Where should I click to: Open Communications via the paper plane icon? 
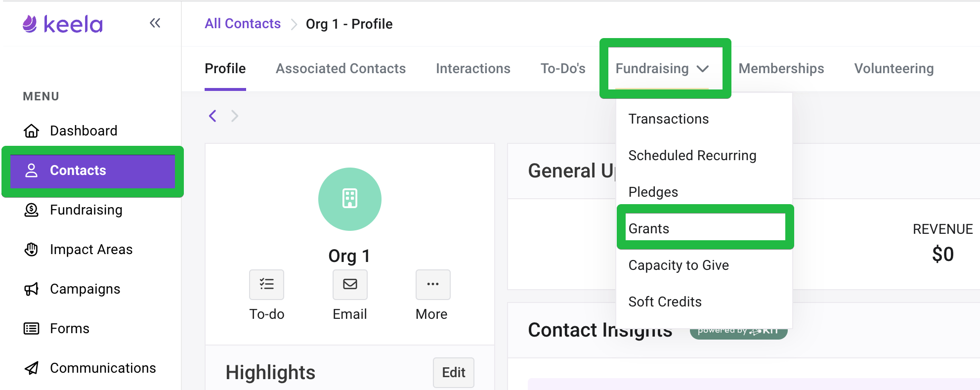click(31, 368)
